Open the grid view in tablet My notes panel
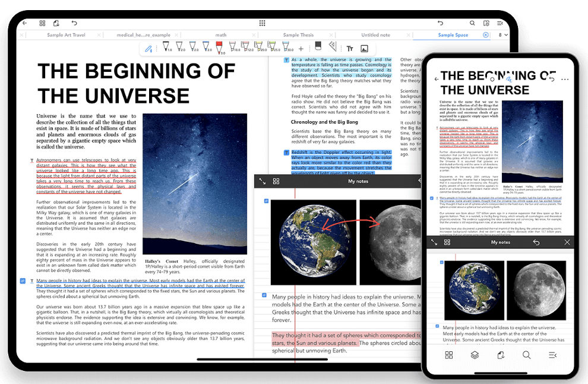Screen dimensions: 588x384 (276, 181)
